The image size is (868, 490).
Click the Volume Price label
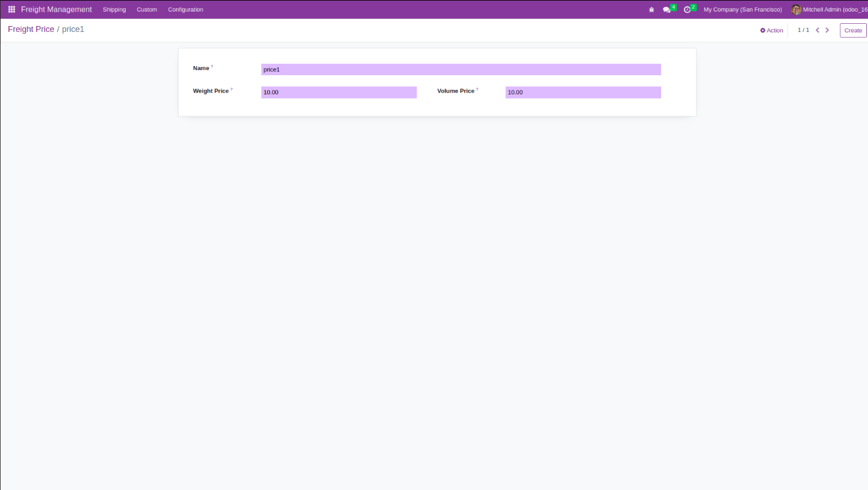pyautogui.click(x=455, y=91)
